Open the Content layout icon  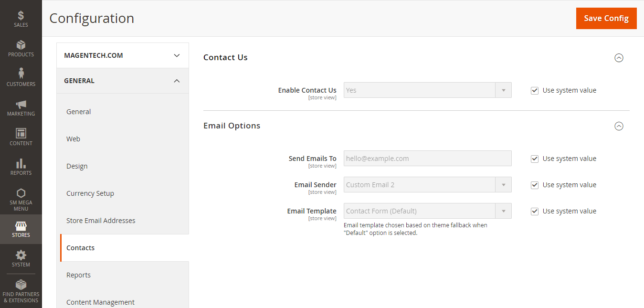[21, 133]
